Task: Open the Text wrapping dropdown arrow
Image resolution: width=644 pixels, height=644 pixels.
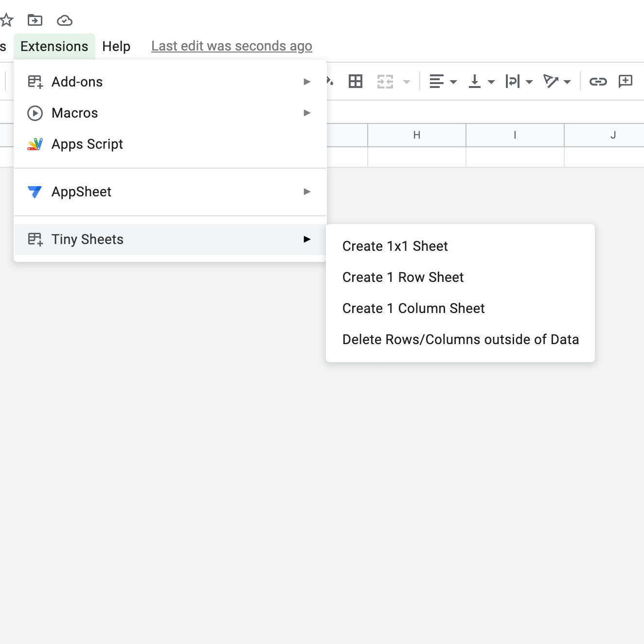Action: click(528, 81)
